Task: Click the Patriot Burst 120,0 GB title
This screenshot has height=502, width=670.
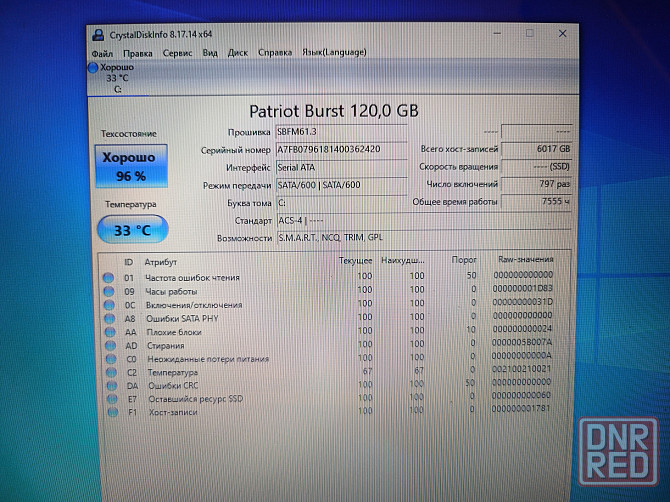Action: [334, 111]
